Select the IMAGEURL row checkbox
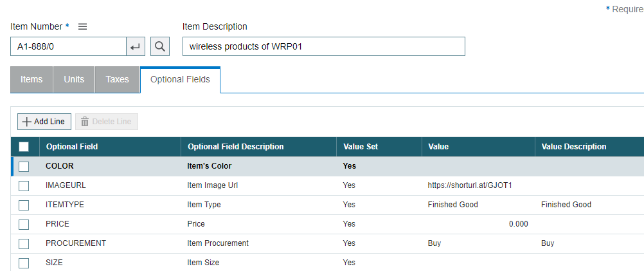 (24, 185)
